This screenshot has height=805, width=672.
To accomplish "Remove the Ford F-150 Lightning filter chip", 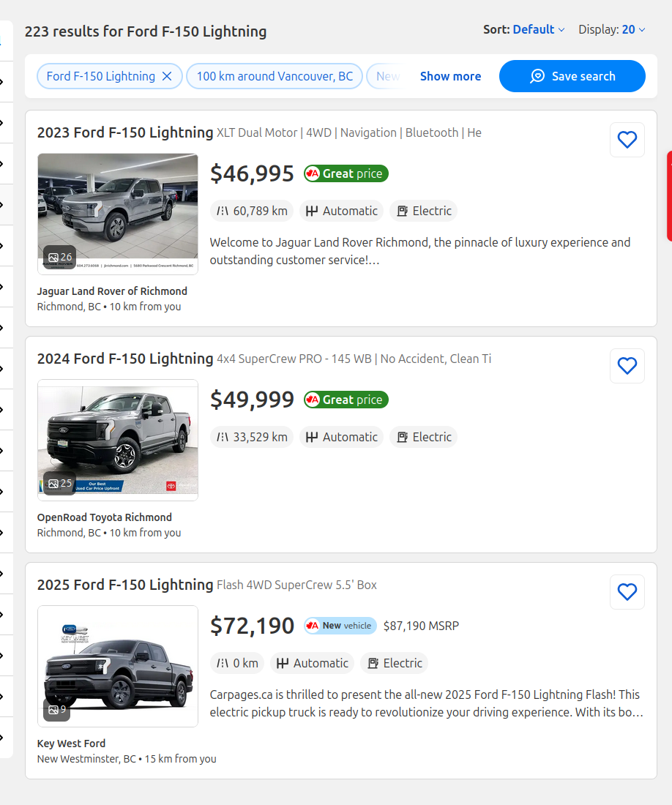I will 167,76.
